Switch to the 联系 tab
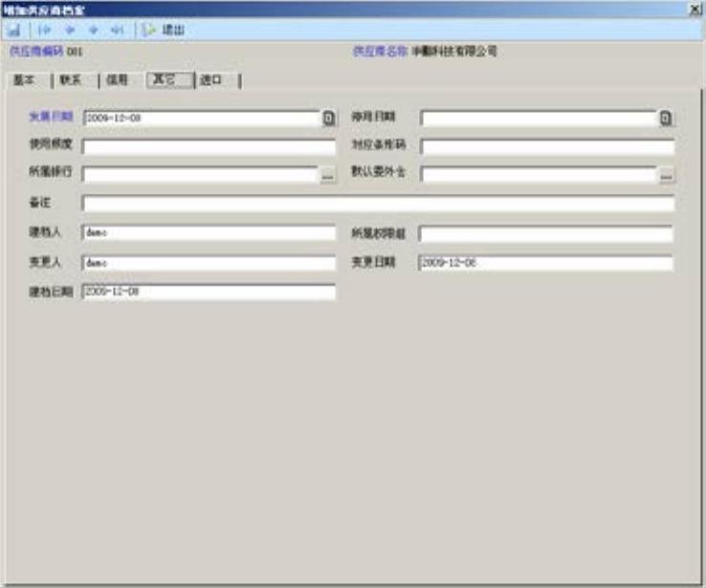706x588 pixels. (x=71, y=80)
